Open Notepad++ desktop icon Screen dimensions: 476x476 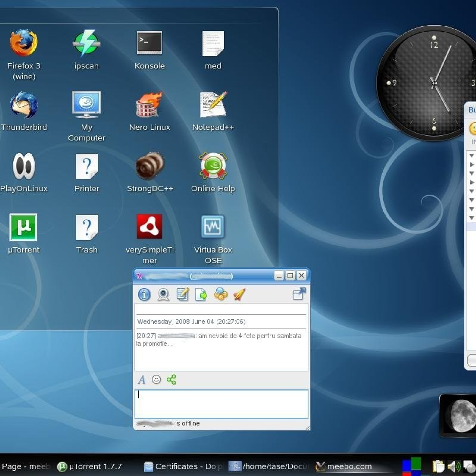213,105
